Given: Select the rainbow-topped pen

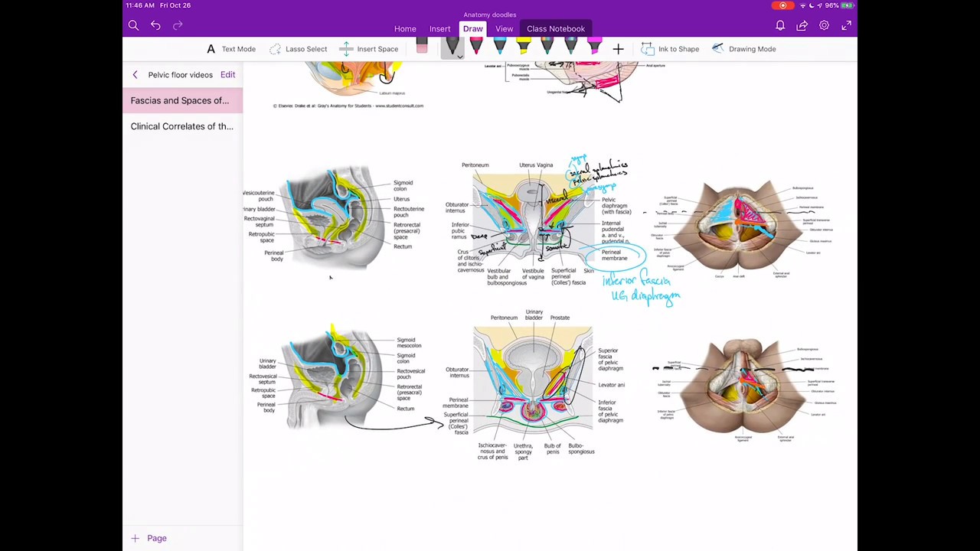Looking at the screenshot, I should (x=547, y=47).
